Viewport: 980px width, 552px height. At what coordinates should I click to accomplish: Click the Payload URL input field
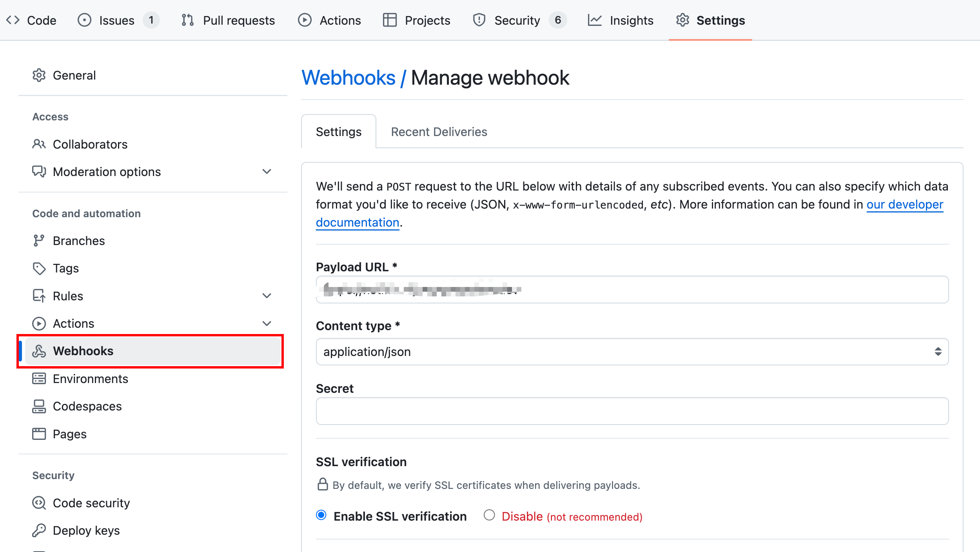[x=632, y=289]
